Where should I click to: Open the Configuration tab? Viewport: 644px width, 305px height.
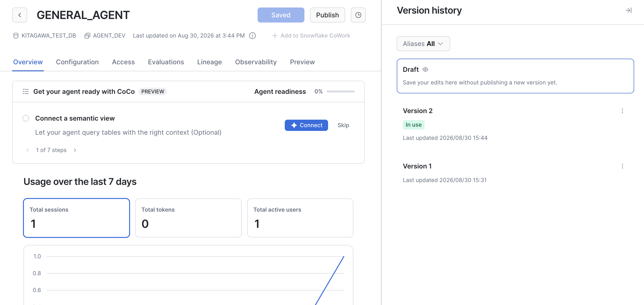(77, 62)
